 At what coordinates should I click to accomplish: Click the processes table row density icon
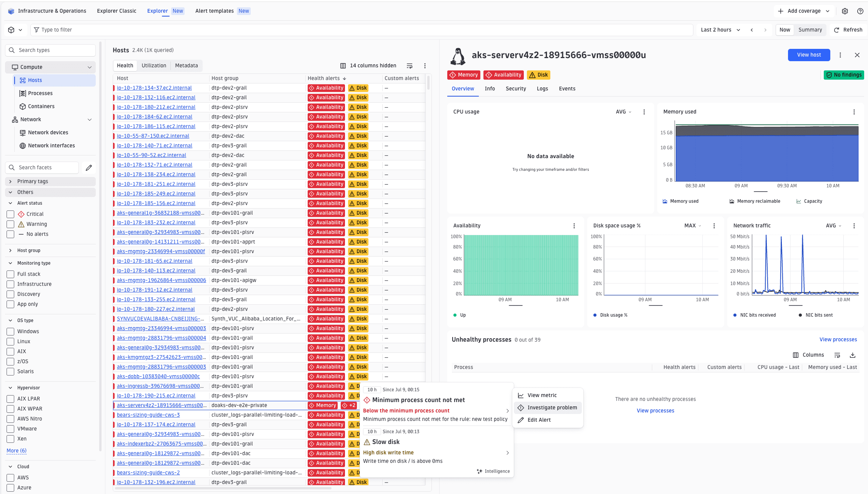(x=837, y=355)
